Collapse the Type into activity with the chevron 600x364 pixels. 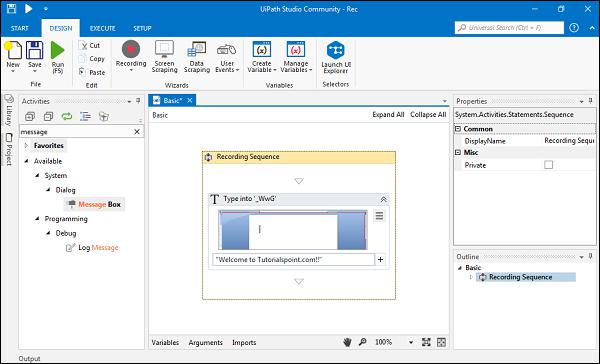point(383,199)
